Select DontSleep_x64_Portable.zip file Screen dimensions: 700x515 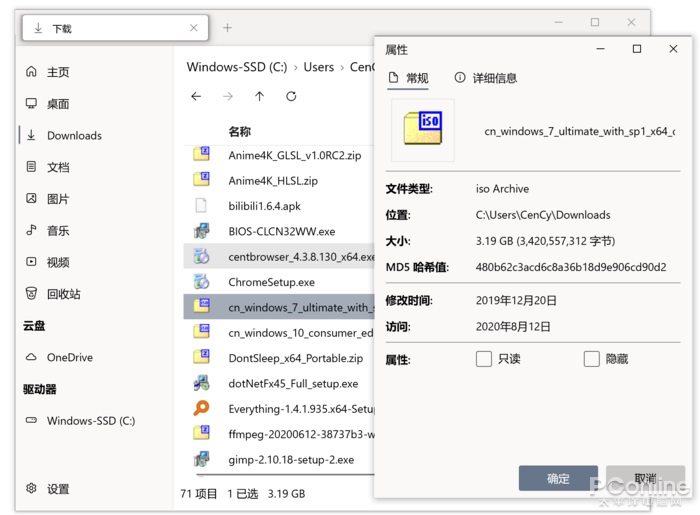point(279,358)
